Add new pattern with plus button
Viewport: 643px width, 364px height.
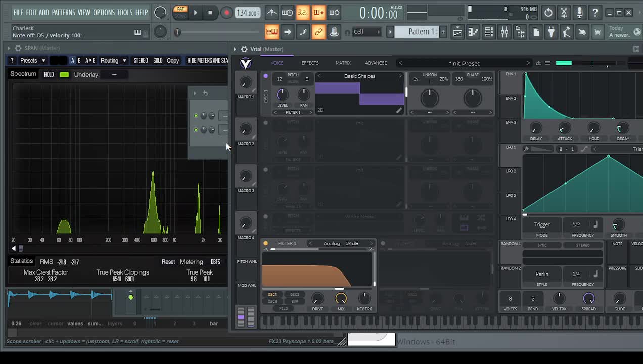click(x=443, y=32)
